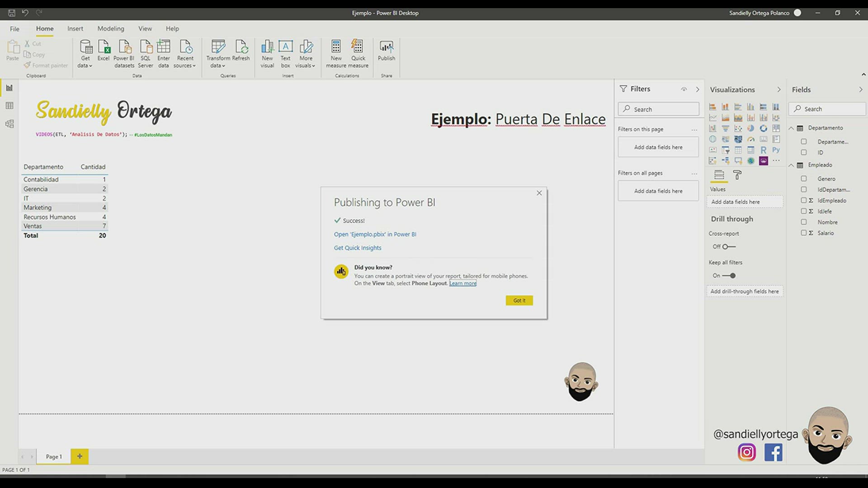The image size is (868, 488).
Task: Open the File menu
Action: pyautogui.click(x=14, y=28)
